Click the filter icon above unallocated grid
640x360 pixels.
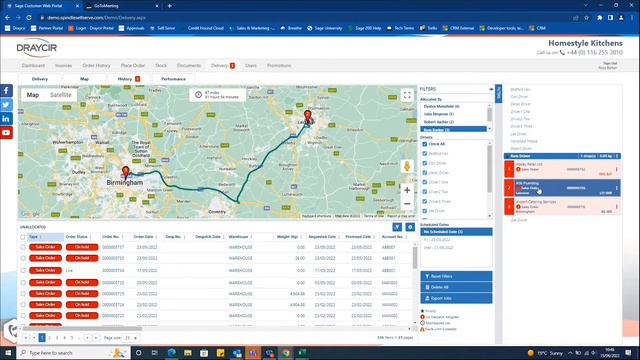click(x=397, y=227)
